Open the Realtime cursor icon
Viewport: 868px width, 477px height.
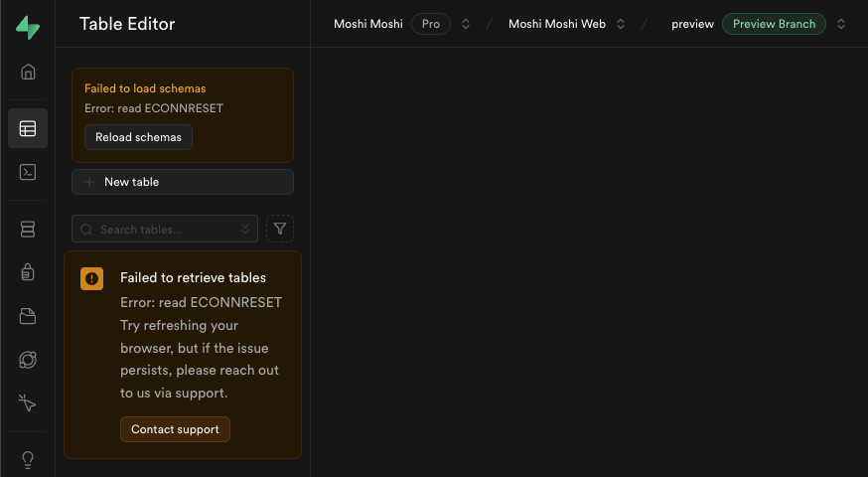(27, 402)
